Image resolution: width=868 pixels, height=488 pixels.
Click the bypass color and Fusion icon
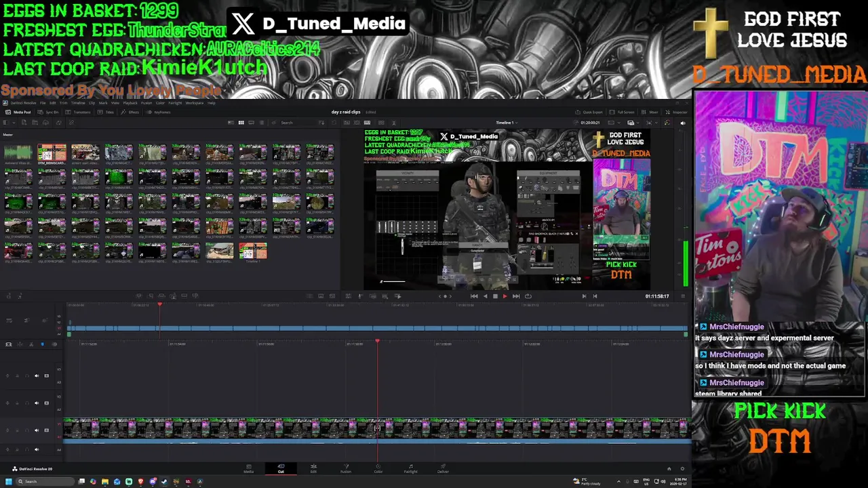(x=667, y=123)
